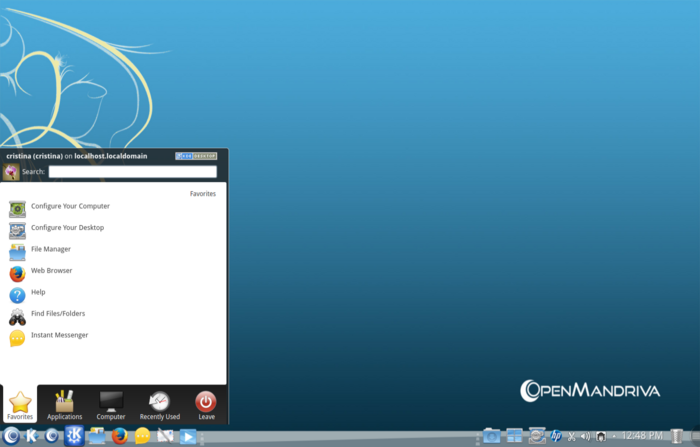Click the 'Favorites' heading in menu list
The height and width of the screenshot is (447, 700).
pos(203,194)
